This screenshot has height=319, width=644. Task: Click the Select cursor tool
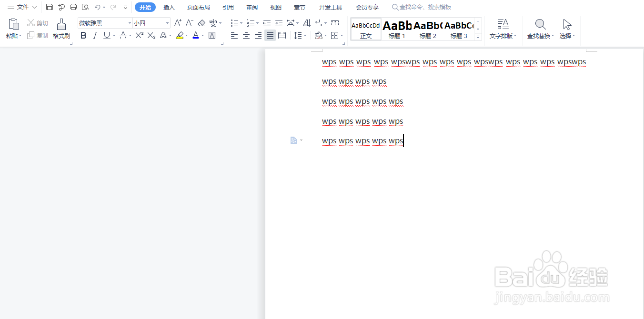[567, 24]
